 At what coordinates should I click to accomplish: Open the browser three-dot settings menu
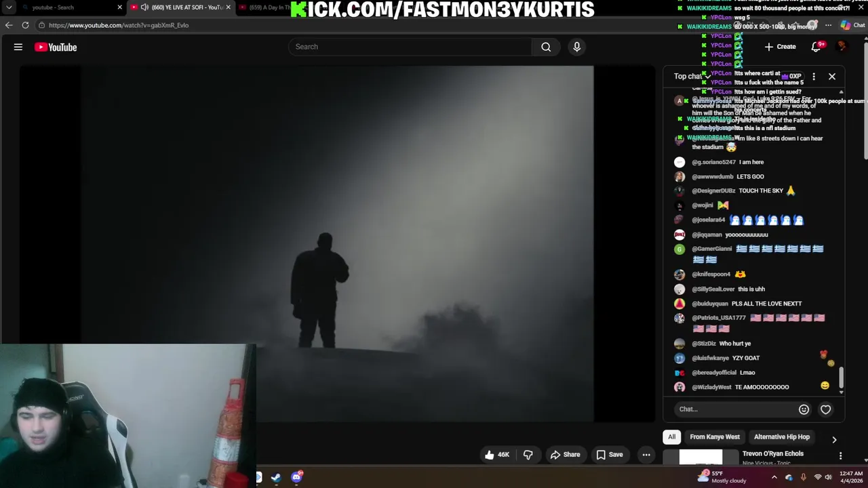click(x=828, y=25)
